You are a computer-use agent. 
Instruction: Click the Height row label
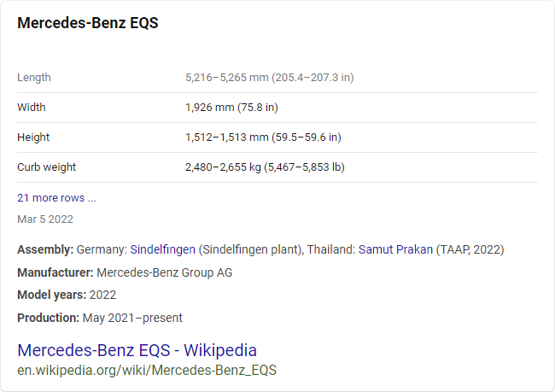click(x=33, y=137)
